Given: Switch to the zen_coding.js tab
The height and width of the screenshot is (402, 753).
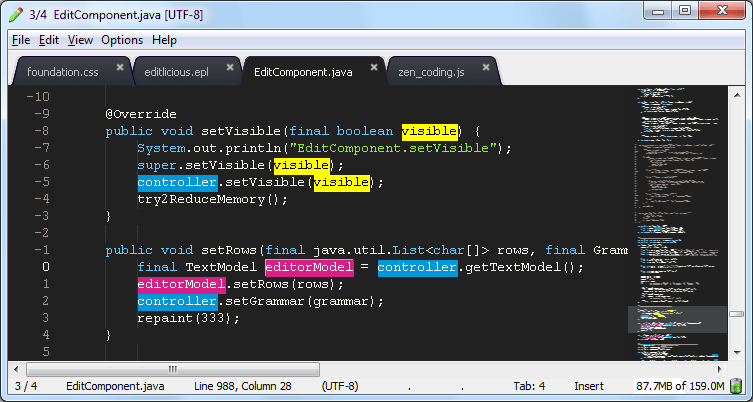Looking at the screenshot, I should (x=432, y=72).
